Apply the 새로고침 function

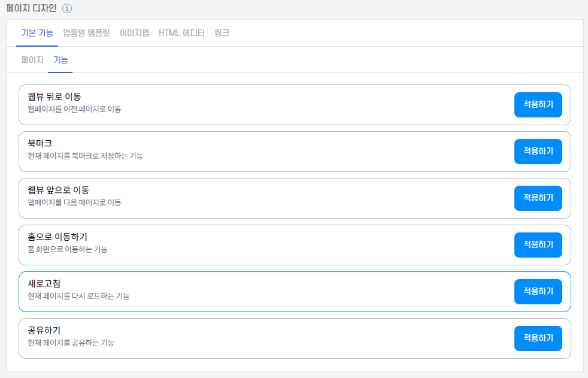[538, 291]
